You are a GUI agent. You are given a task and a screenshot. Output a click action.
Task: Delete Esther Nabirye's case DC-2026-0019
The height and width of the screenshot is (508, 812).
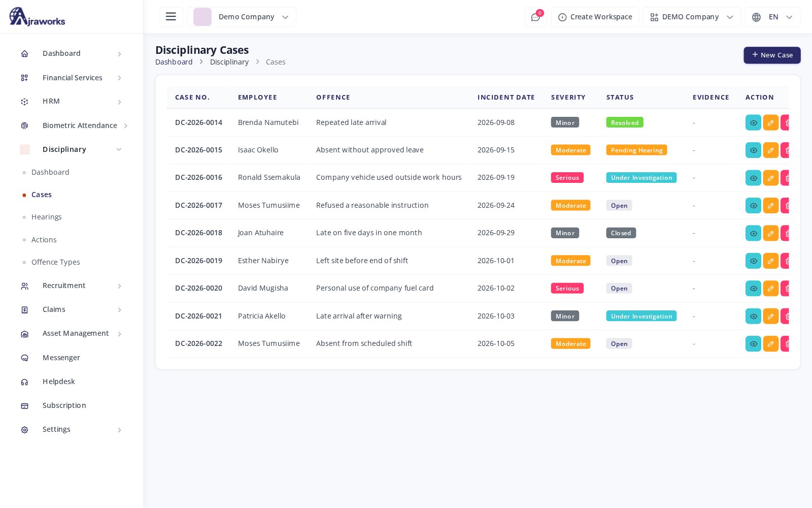point(785,261)
